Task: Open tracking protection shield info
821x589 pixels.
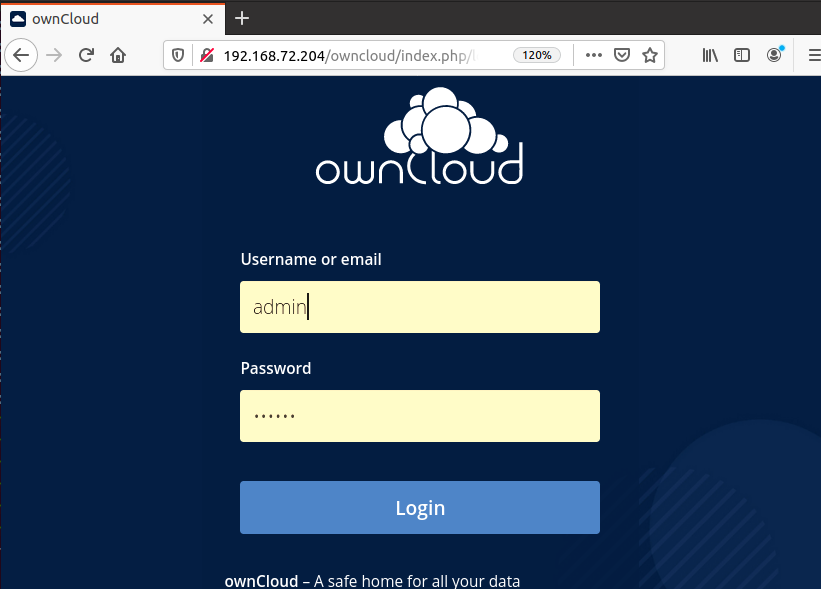Action: (178, 55)
